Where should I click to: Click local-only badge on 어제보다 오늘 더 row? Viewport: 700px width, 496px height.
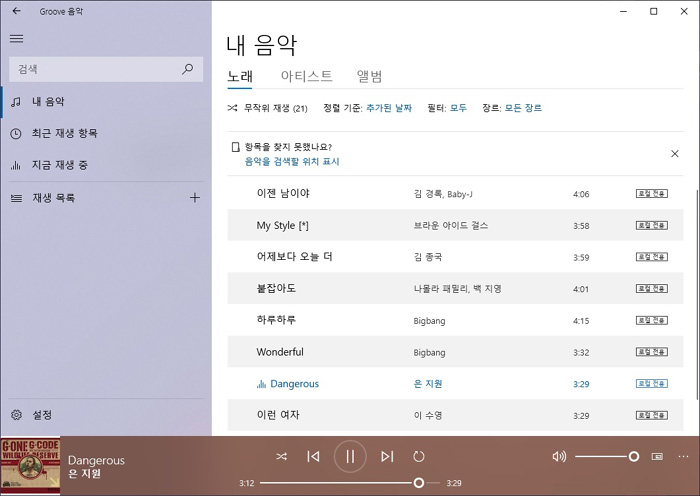652,257
